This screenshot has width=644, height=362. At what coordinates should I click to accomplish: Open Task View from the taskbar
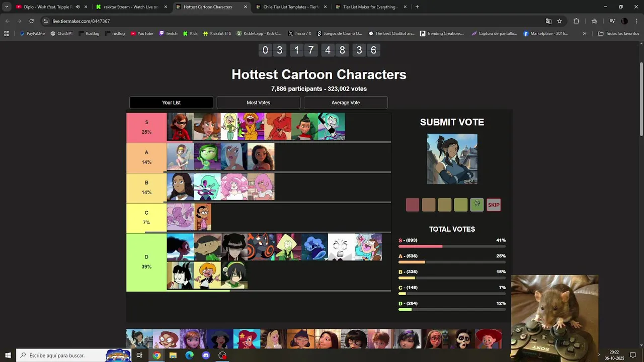[x=139, y=355]
